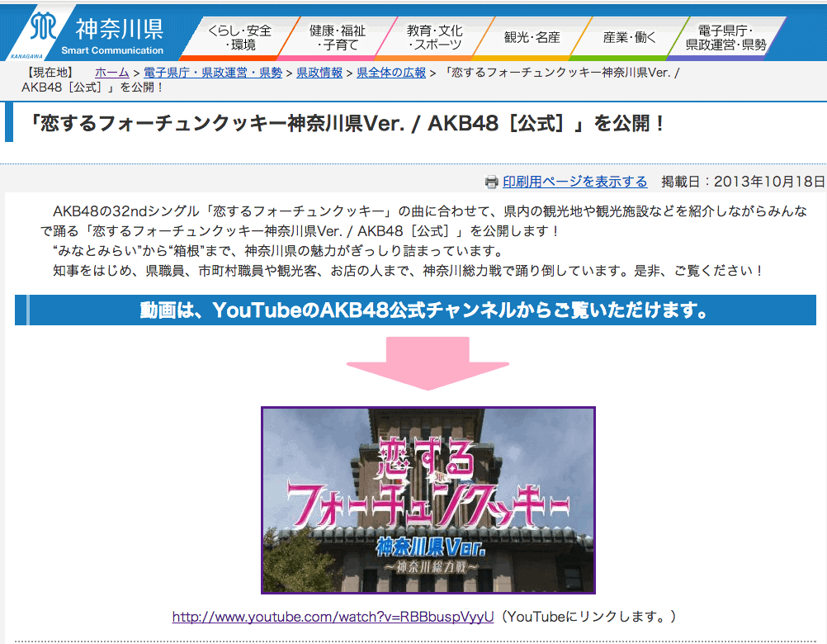Image resolution: width=827 pixels, height=644 pixels.
Task: Follow the 県全体の広報 breadcrumb link
Action: [x=391, y=73]
